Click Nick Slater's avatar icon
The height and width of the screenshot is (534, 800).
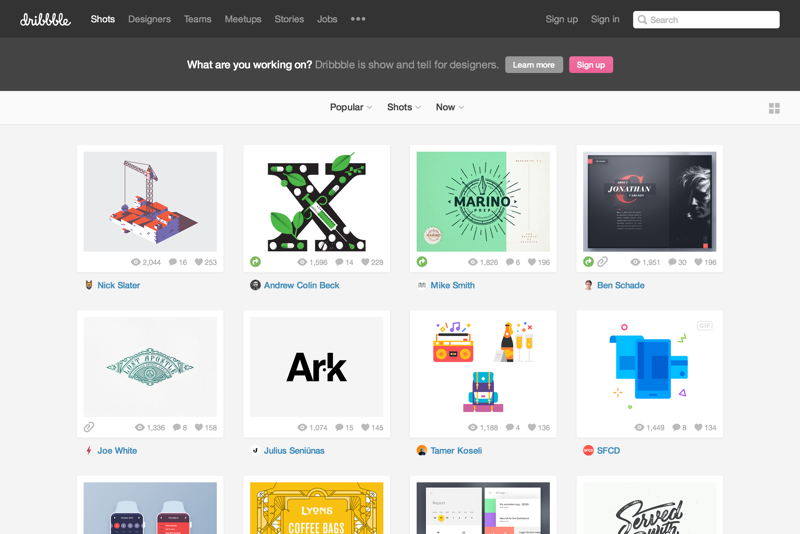[x=89, y=285]
